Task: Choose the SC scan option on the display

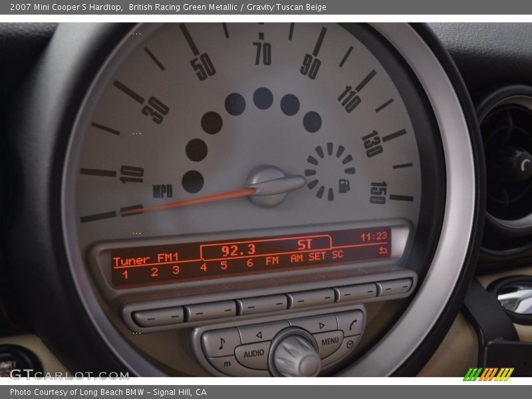Action: coord(338,255)
